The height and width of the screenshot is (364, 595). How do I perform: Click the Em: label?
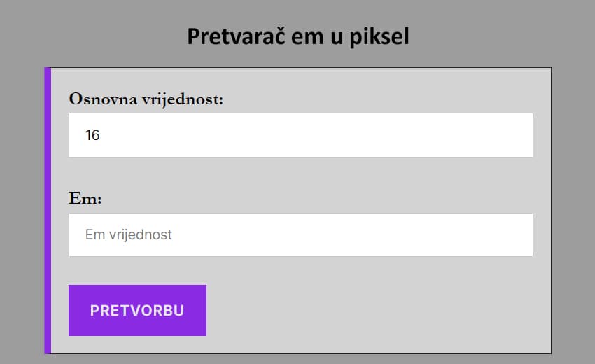(85, 199)
